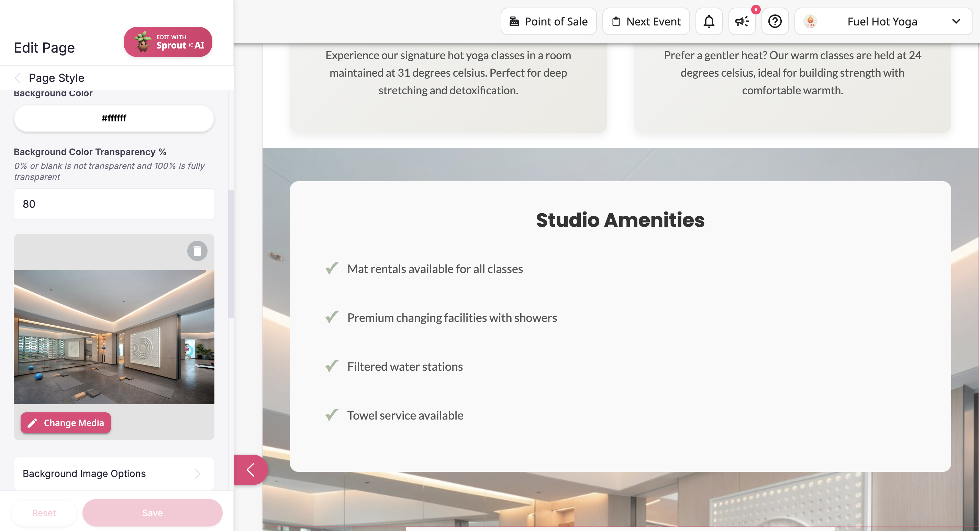Click checkmark beside Mat rentals
This screenshot has height=531, width=980.
(x=332, y=269)
